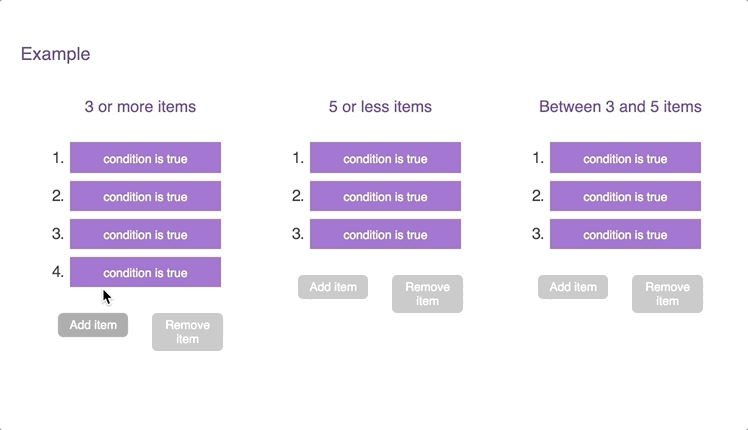The image size is (748, 430).
Task: Click Remove item under Between 3 and 5 items
Action: pos(667,294)
